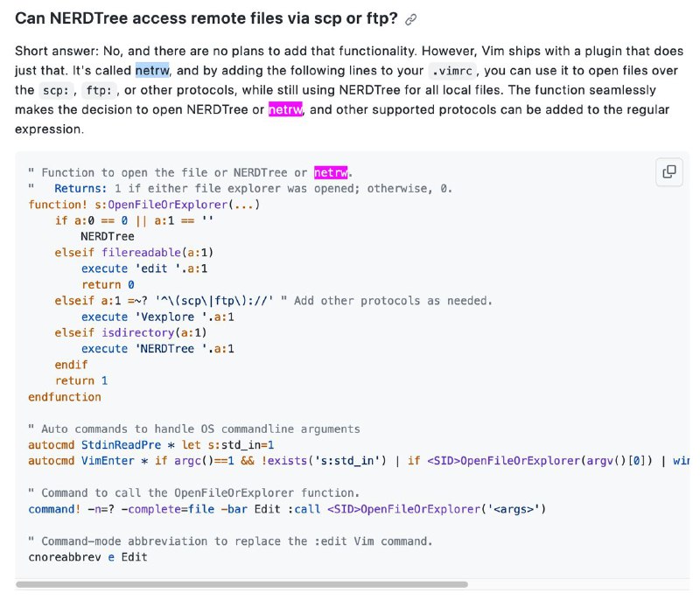
Task: Click the scp: inline code label
Action: tap(56, 91)
